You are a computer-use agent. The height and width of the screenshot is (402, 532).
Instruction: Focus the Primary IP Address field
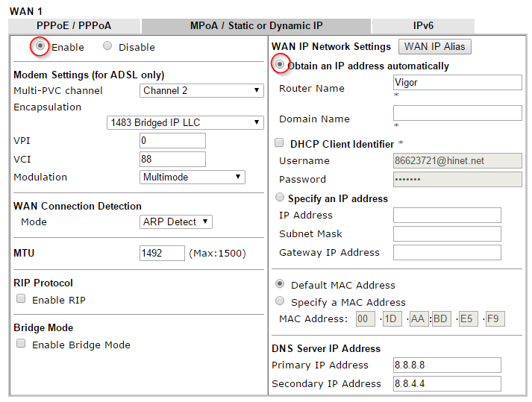(x=447, y=365)
